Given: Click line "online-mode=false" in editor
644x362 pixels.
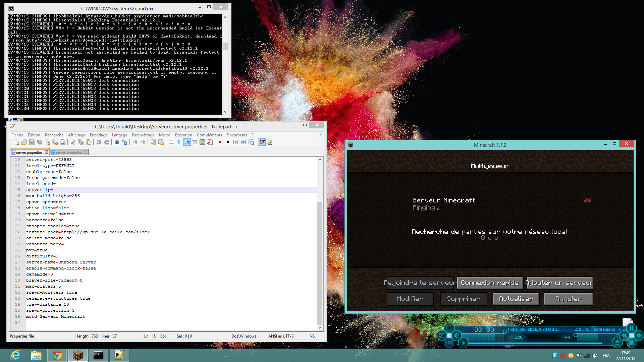Looking at the screenshot, I should (x=49, y=238).
